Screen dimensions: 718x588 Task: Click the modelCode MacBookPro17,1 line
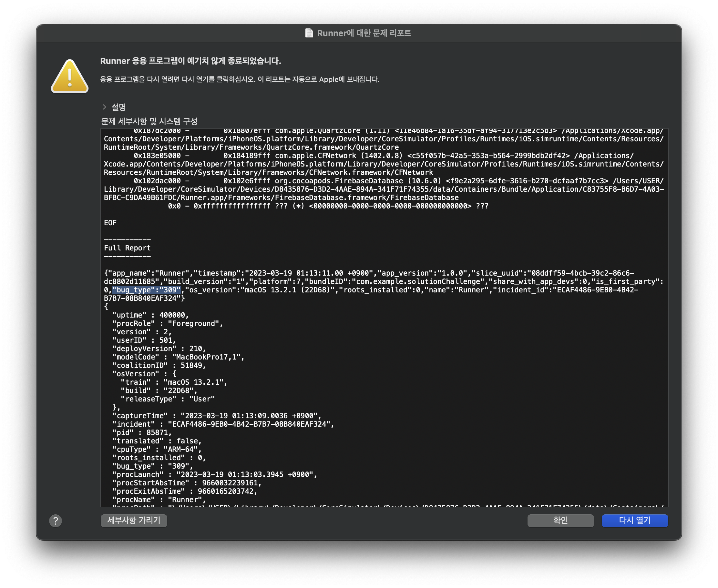[x=178, y=357]
